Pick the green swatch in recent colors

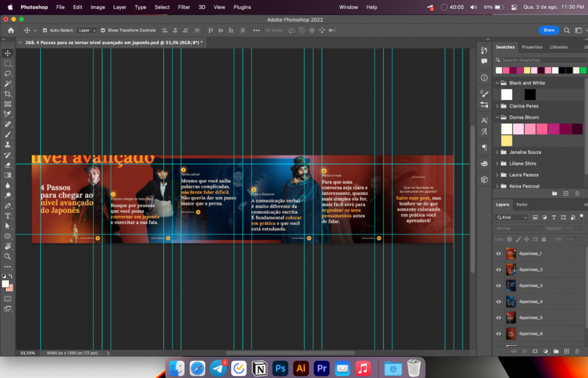coord(583,71)
